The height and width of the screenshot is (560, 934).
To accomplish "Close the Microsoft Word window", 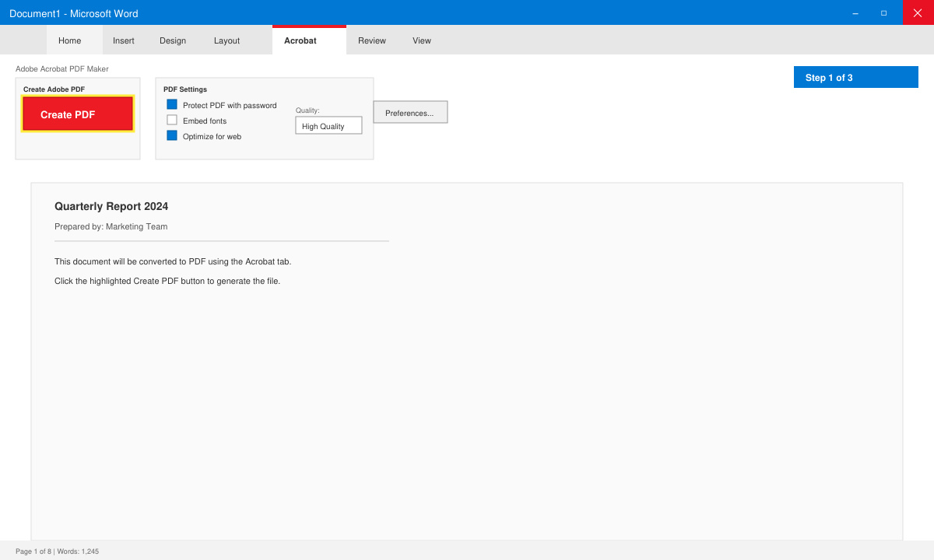I will (918, 12).
